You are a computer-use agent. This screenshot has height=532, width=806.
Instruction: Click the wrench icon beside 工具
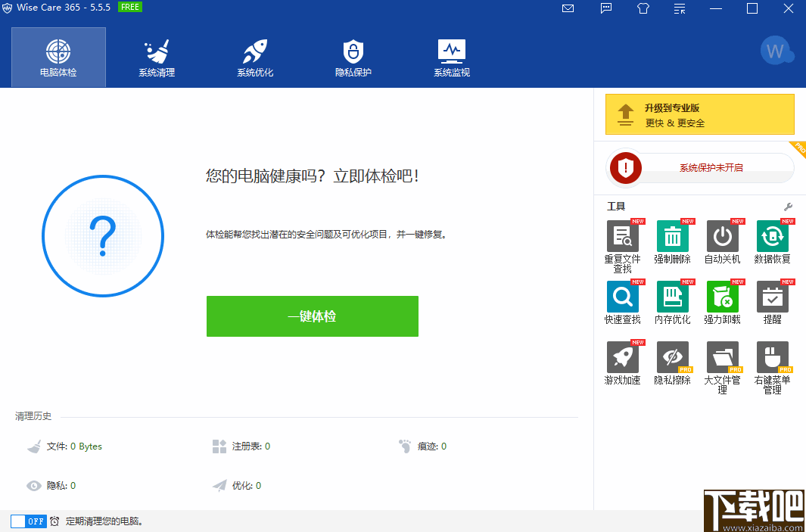pyautogui.click(x=788, y=207)
